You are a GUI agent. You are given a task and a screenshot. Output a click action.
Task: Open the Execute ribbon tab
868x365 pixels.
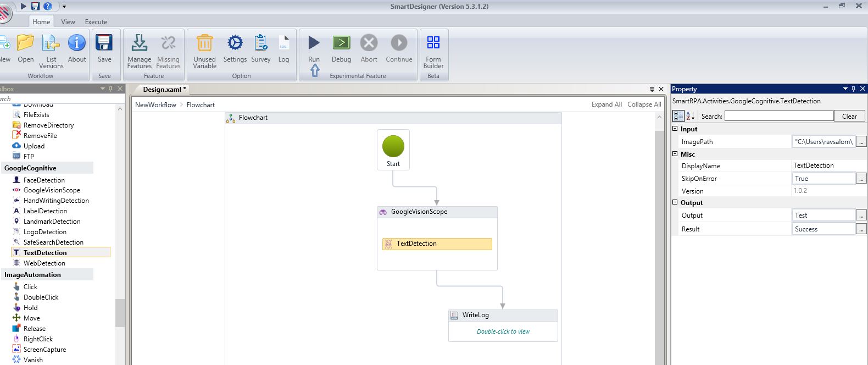(96, 22)
